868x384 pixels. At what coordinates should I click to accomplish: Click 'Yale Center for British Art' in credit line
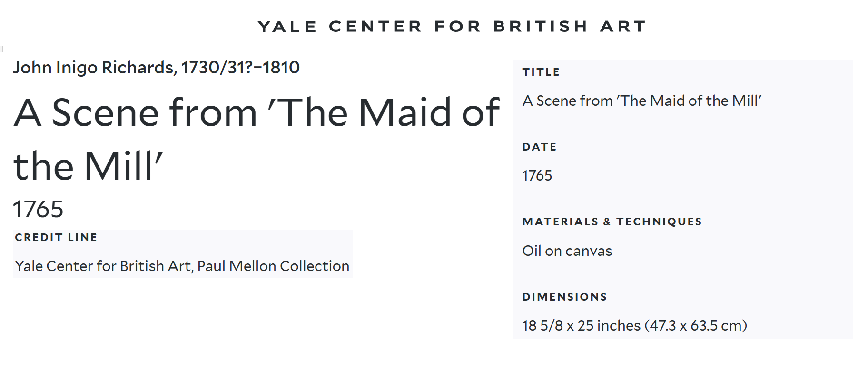point(102,266)
